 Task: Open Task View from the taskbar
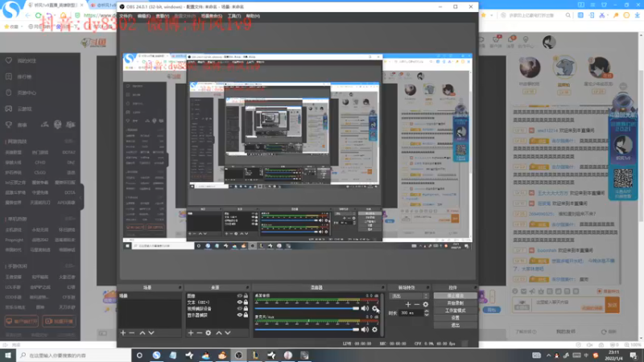139,356
